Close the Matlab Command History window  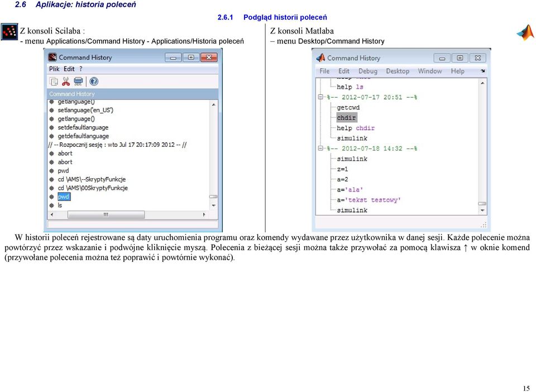point(478,58)
